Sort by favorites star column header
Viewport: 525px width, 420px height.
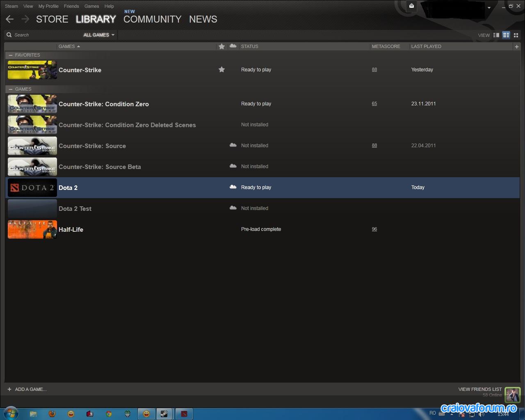(221, 46)
